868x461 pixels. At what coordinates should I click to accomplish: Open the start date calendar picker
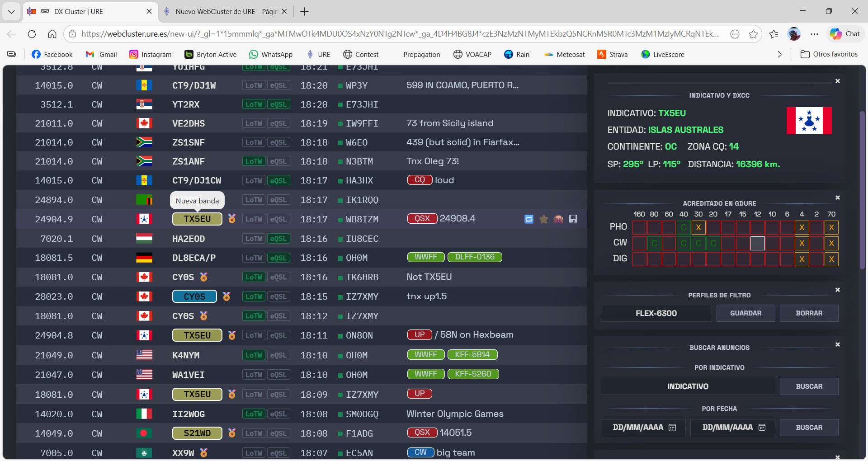(672, 428)
